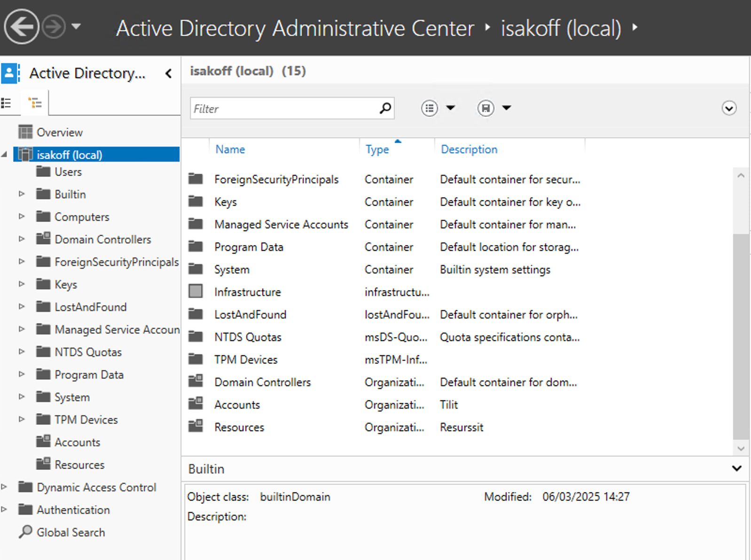751x560 pixels.
Task: Open the navigation history dropdown arrow
Action: pyautogui.click(x=76, y=27)
